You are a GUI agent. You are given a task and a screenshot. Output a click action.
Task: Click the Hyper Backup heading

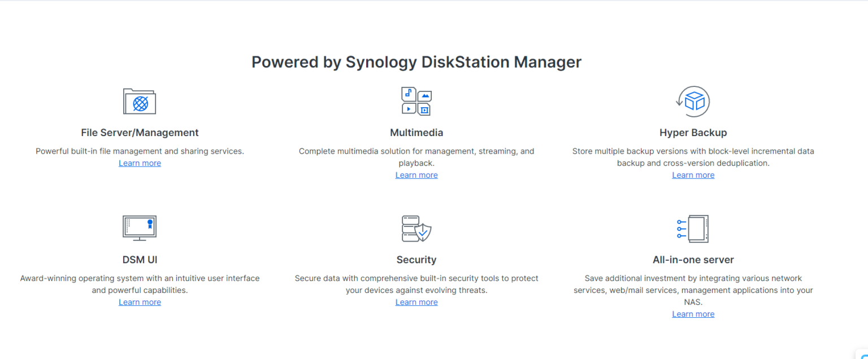pos(693,133)
